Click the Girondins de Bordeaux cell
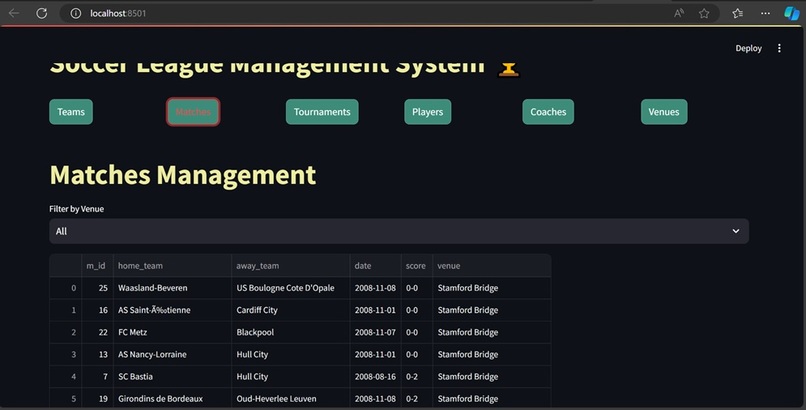The width and height of the screenshot is (806, 410). [x=172, y=398]
